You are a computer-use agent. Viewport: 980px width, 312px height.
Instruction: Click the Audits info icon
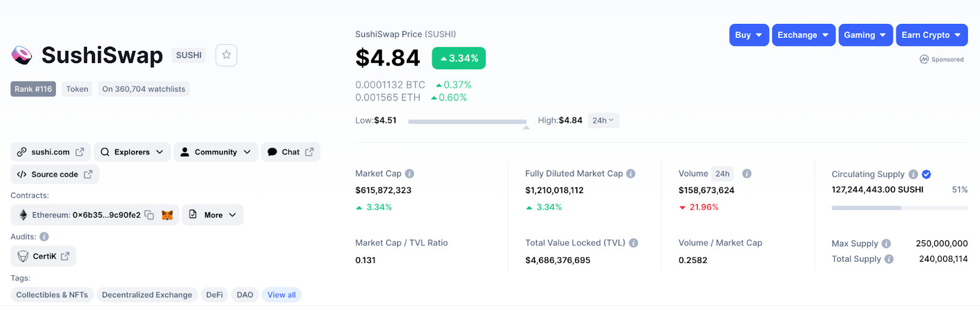[x=44, y=237]
